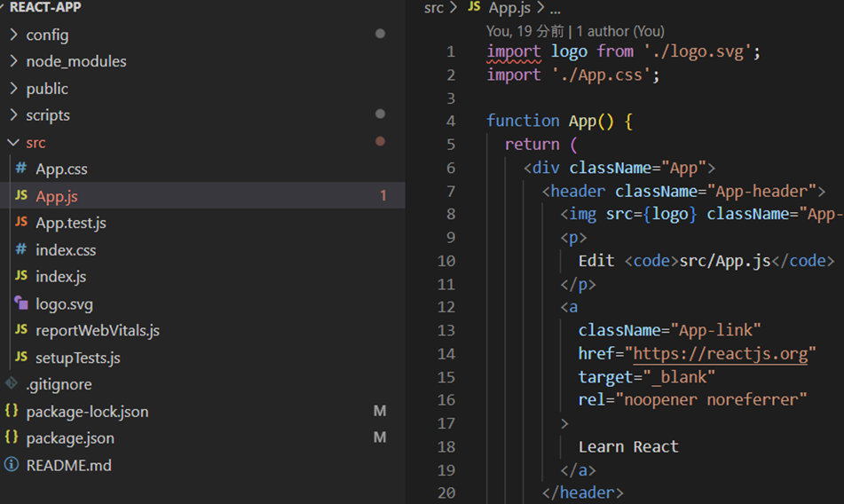Click the 'You, 19 分前' blame annotation
Viewport: 844px width, 504px height.
click(x=525, y=31)
